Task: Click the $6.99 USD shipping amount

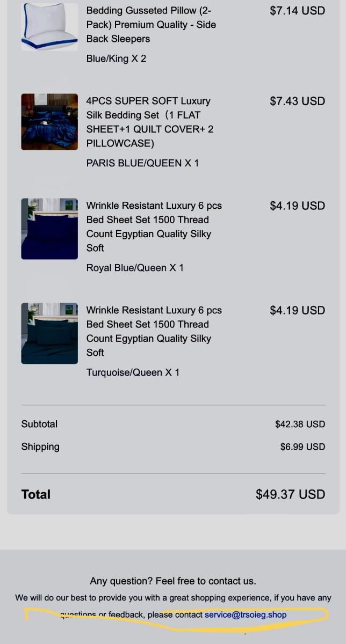Action: 302,447
